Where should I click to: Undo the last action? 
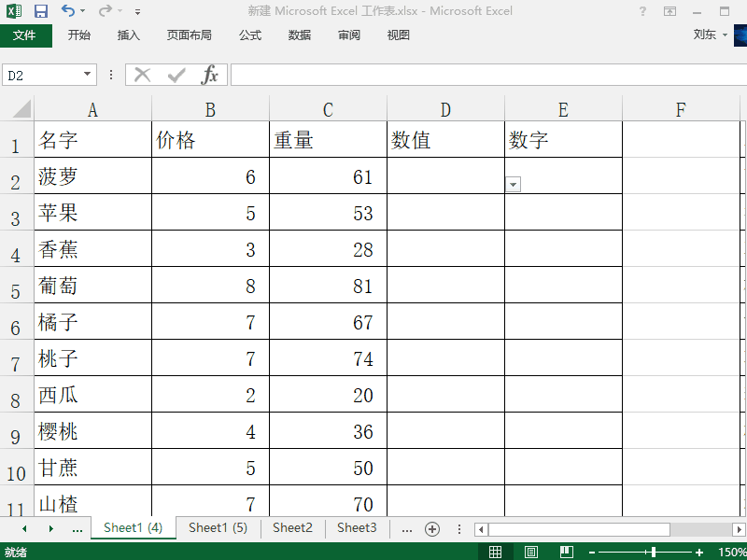pyautogui.click(x=68, y=10)
